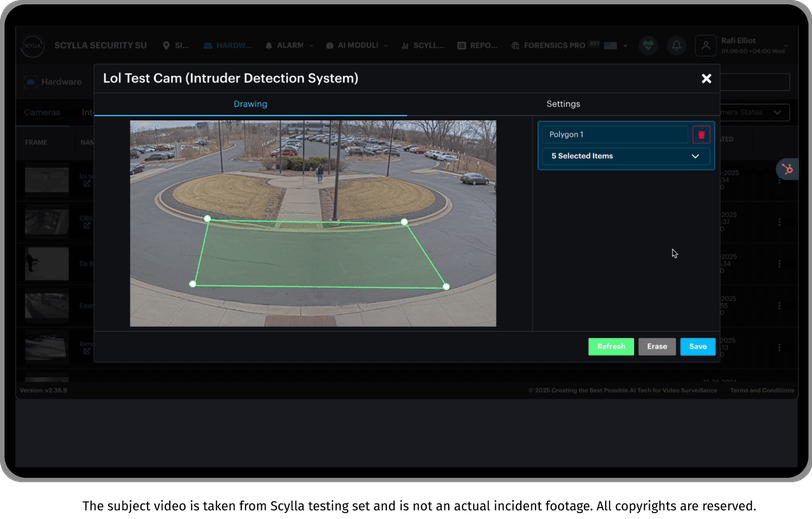Open kebab menu for the fourth camera row

point(779,306)
